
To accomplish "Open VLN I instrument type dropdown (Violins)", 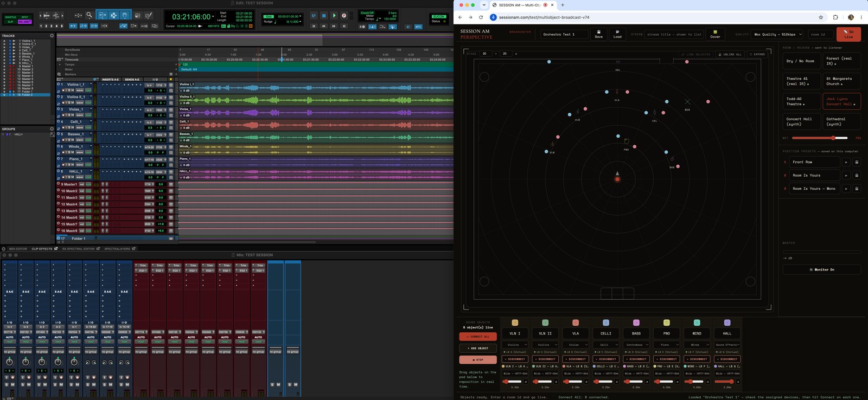I will coord(515,345).
